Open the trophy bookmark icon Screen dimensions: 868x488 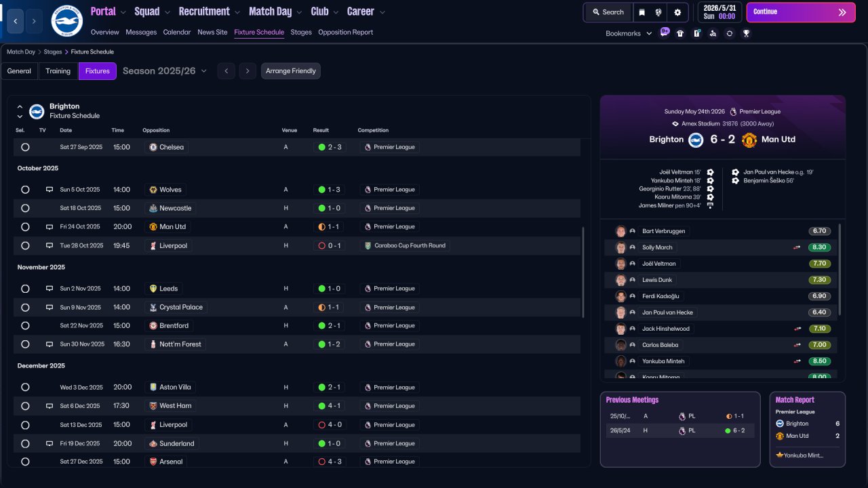tap(746, 33)
